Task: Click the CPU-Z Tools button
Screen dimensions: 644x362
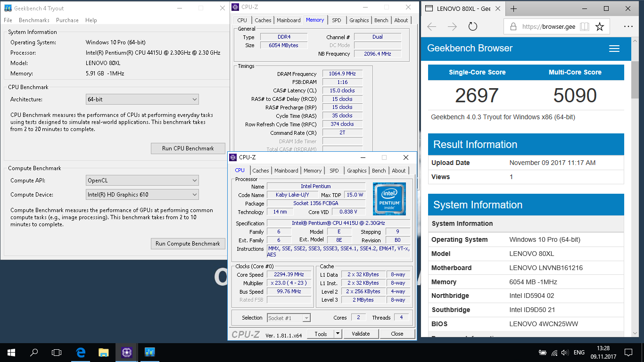Action: pos(321,334)
